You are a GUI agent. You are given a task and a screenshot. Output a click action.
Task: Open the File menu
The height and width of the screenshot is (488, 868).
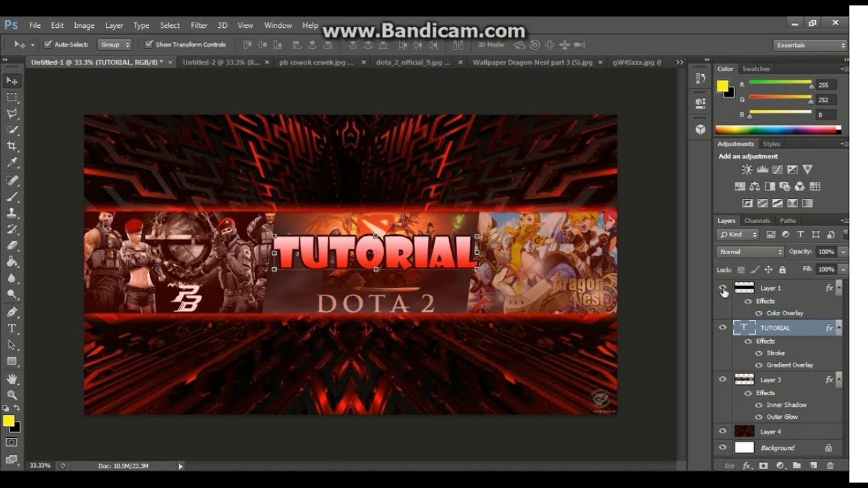35,25
